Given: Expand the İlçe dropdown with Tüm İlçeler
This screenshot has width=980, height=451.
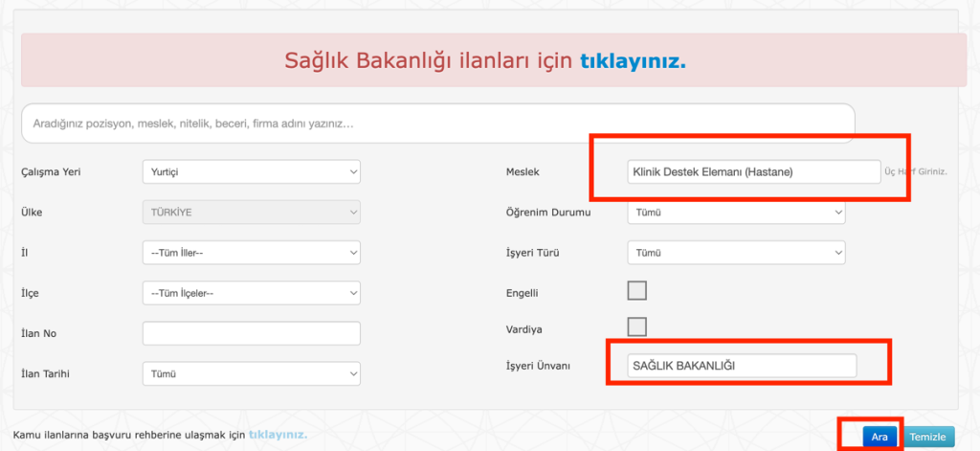Looking at the screenshot, I should tap(251, 293).
